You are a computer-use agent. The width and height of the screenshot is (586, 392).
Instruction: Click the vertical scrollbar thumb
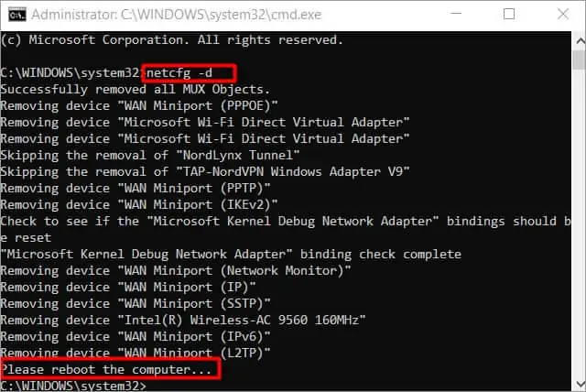click(579, 60)
